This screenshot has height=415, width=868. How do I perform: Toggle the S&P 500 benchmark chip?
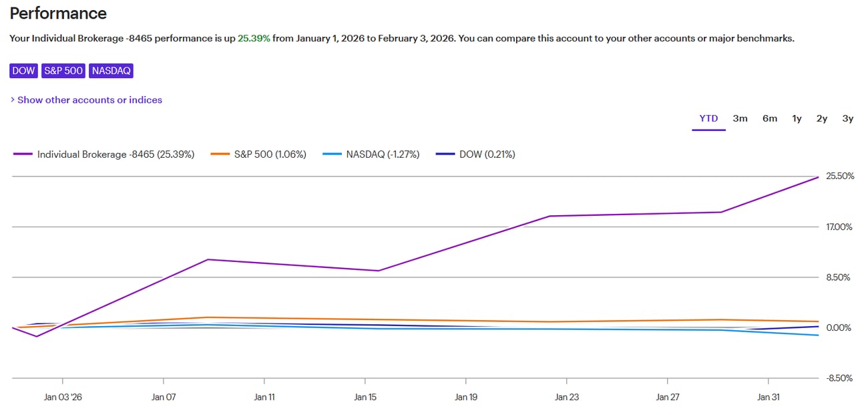63,71
